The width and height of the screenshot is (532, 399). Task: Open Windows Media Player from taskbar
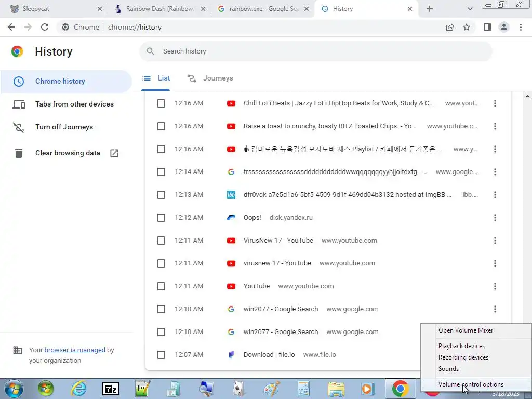click(x=368, y=389)
